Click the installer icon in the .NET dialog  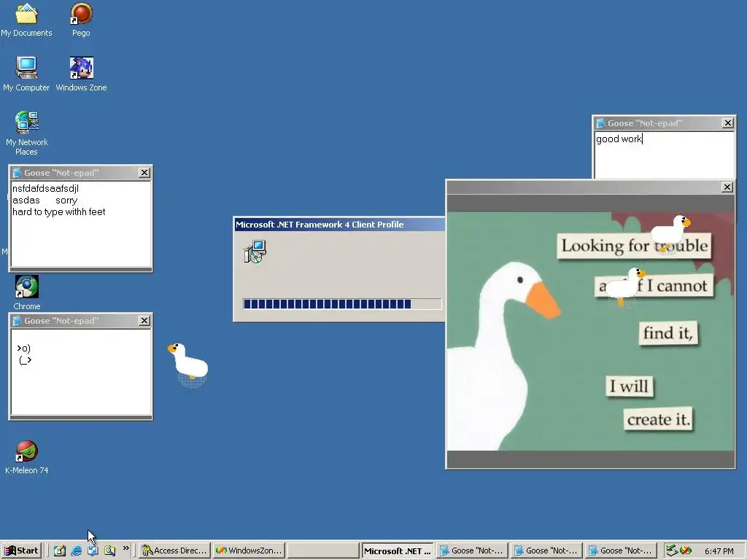point(255,252)
